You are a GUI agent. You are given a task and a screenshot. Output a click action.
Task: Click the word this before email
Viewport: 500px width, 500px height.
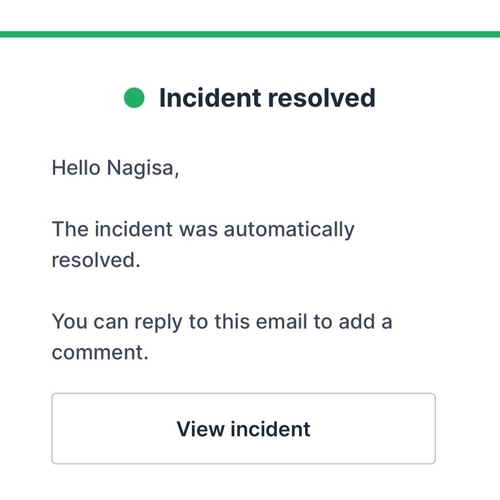(232, 322)
